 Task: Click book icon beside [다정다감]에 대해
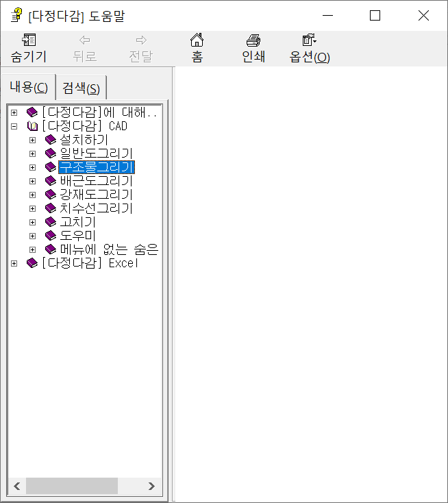(32, 112)
